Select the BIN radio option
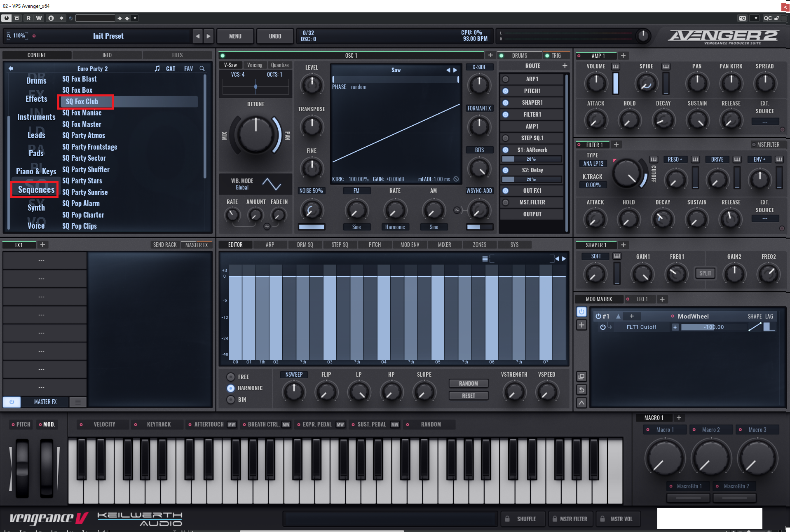The width and height of the screenshot is (790, 532). click(x=231, y=400)
